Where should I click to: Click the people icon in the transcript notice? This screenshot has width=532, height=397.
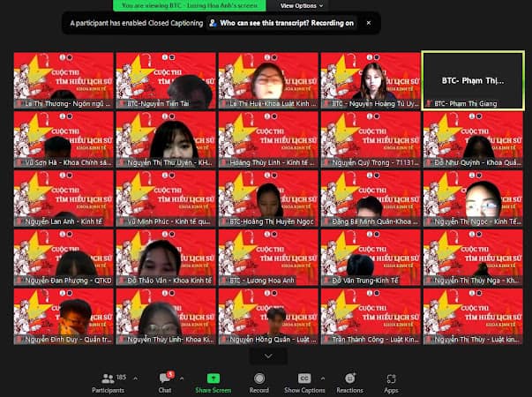[213, 23]
